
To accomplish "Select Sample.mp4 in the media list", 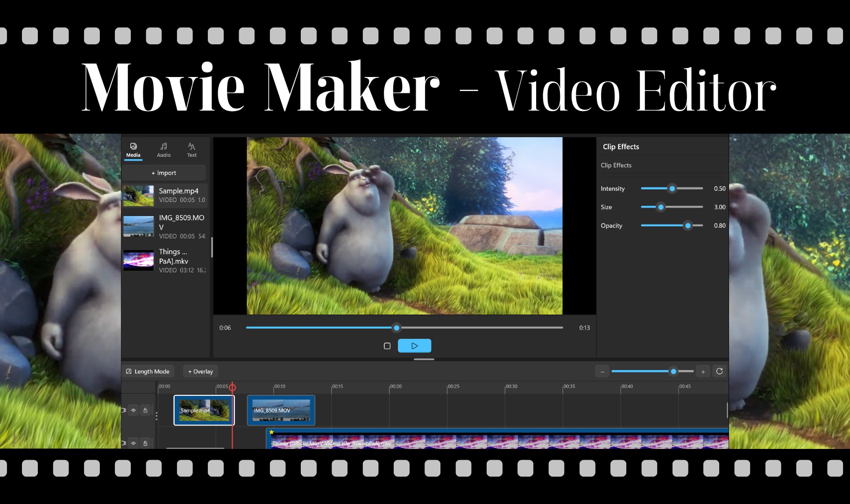I will tap(164, 195).
